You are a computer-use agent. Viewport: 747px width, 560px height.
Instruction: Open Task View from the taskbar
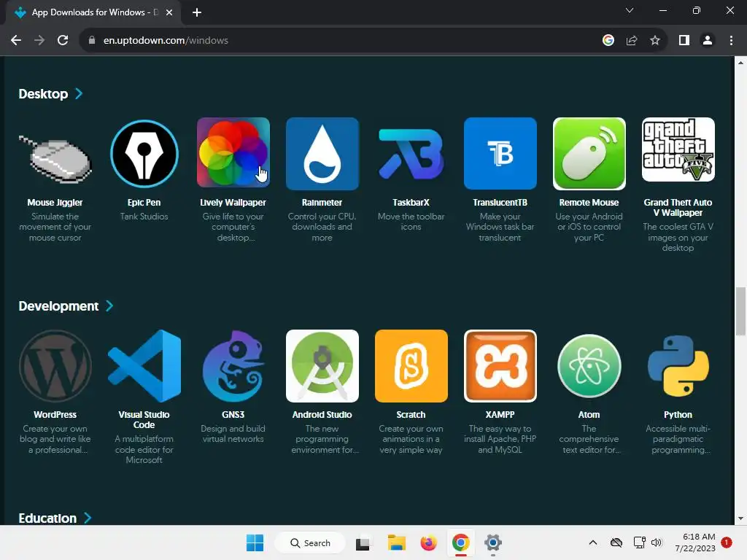363,542
